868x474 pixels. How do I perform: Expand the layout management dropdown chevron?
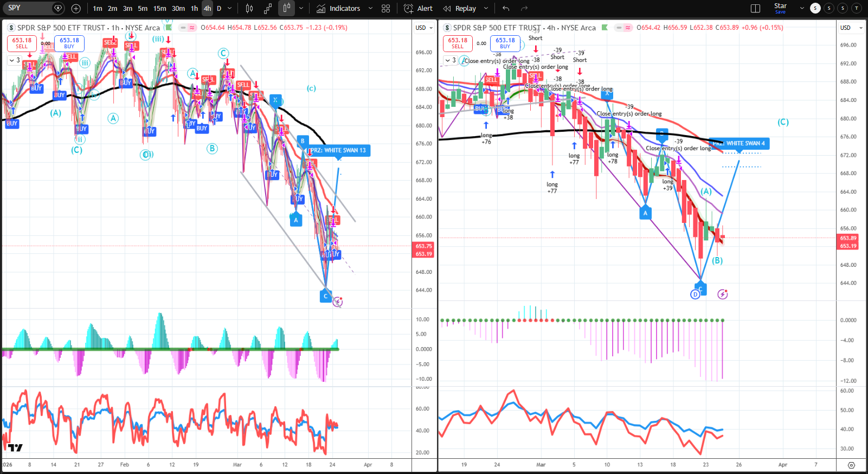coord(802,8)
